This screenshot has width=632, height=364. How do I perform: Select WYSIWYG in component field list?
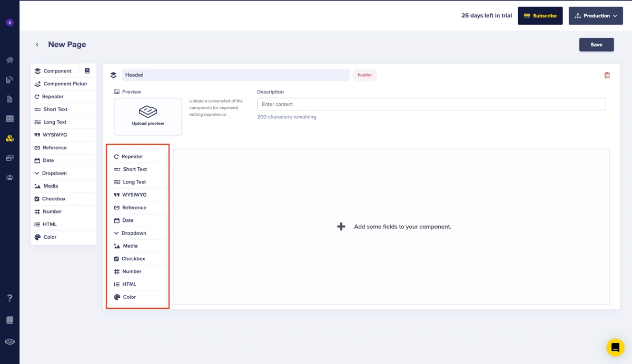pos(134,195)
